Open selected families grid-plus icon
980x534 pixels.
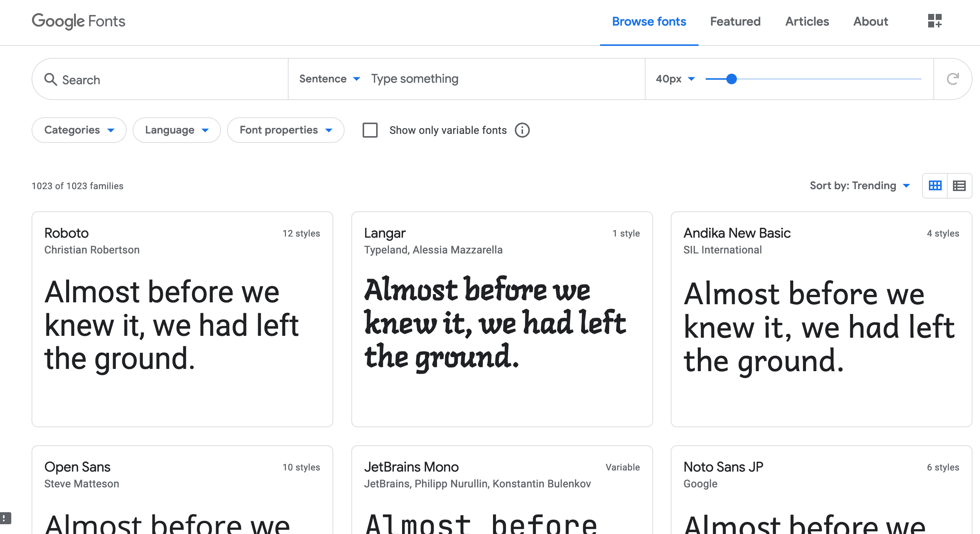[935, 21]
